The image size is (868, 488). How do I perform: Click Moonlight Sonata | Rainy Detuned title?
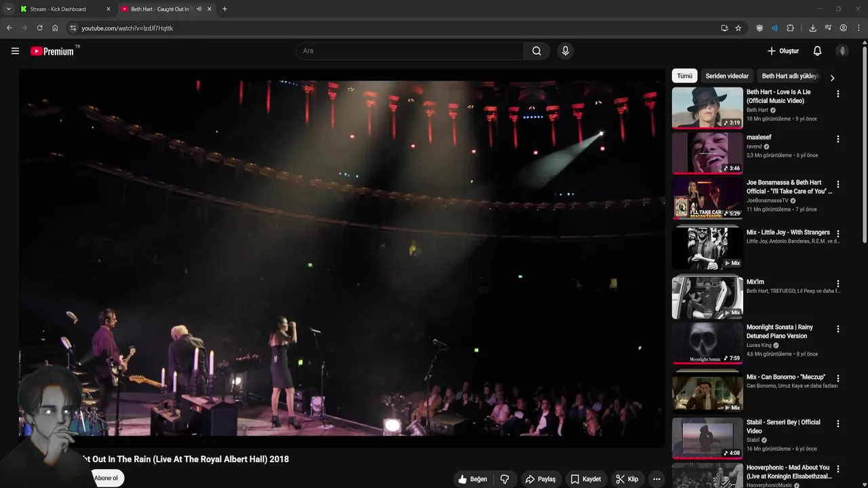click(x=780, y=331)
